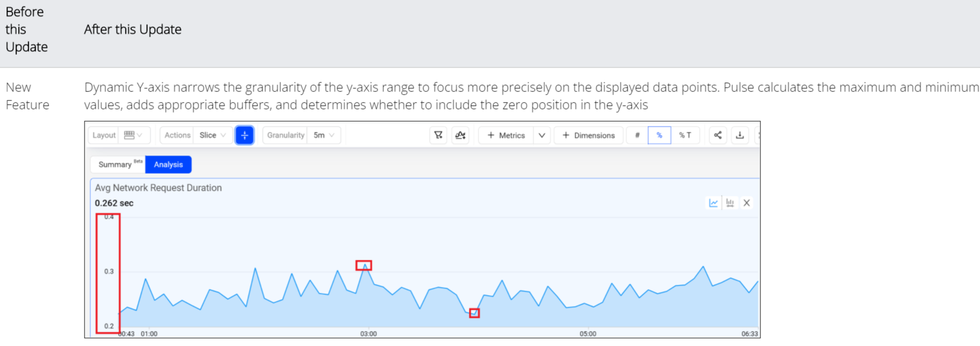This screenshot has height=346, width=980.
Task: Expand the Metrics chevron dropdown
Action: tap(542, 136)
